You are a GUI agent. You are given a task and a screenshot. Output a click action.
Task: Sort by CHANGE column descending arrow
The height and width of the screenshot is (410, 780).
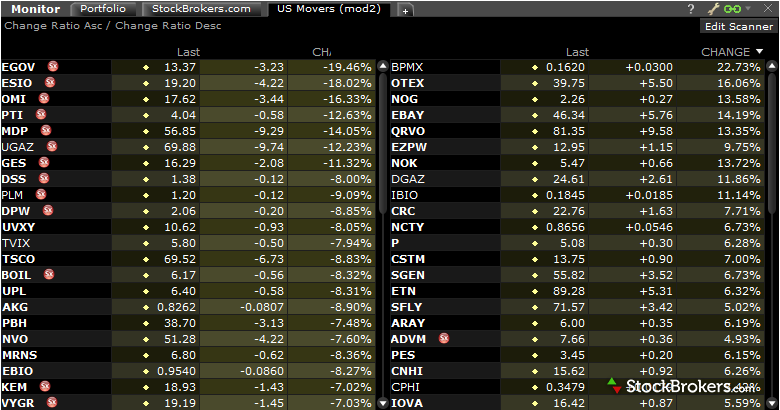click(759, 51)
